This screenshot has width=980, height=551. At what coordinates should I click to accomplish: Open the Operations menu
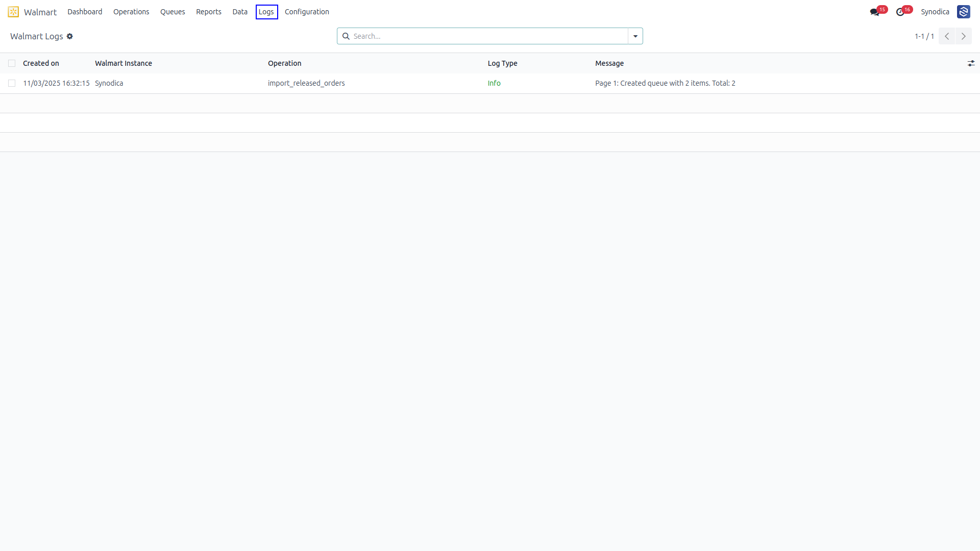tap(131, 12)
